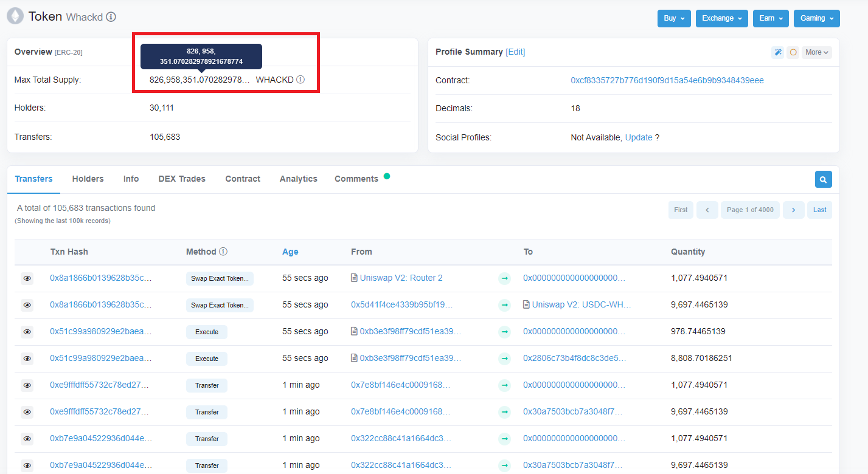Open first txn hash 0x51c99a980929e2baea
Screen dimensions: 868x474
pos(101,331)
